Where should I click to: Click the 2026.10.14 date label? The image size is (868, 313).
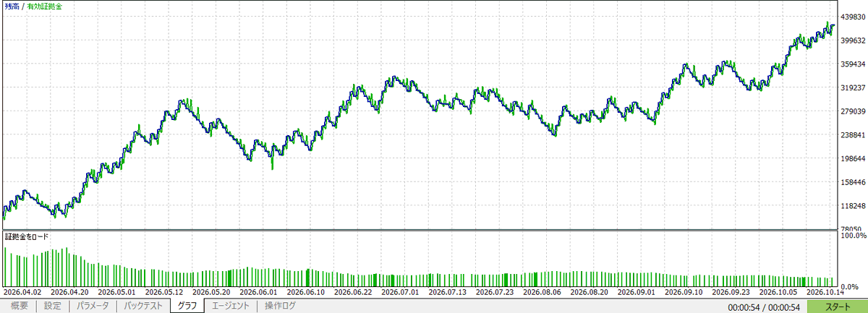[826, 293]
